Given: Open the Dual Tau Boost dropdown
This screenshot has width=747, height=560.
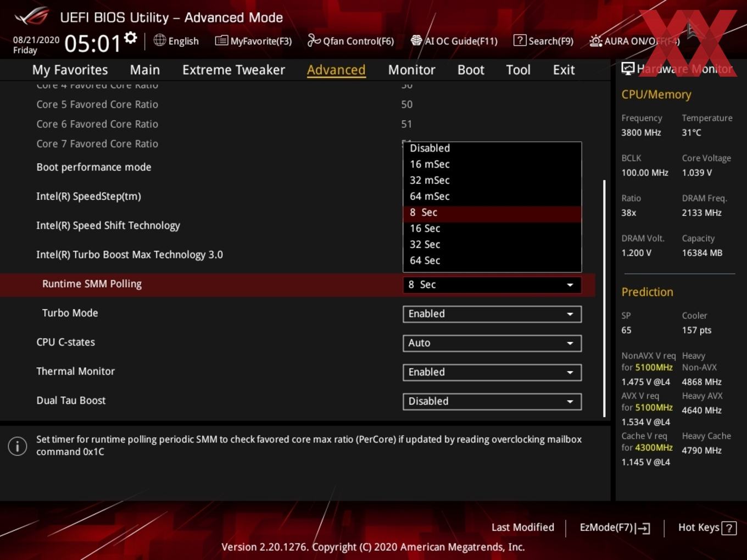Looking at the screenshot, I should point(492,401).
